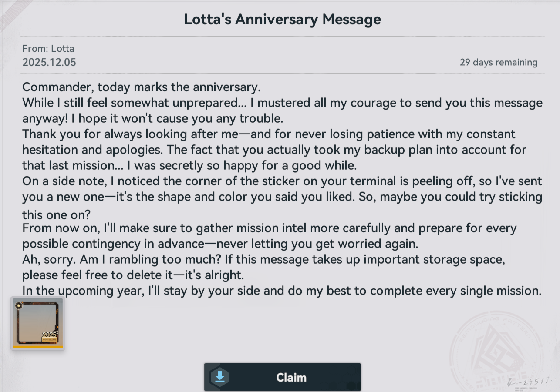
Task: Click the "In the upcoming year" closing line
Action: click(x=282, y=291)
